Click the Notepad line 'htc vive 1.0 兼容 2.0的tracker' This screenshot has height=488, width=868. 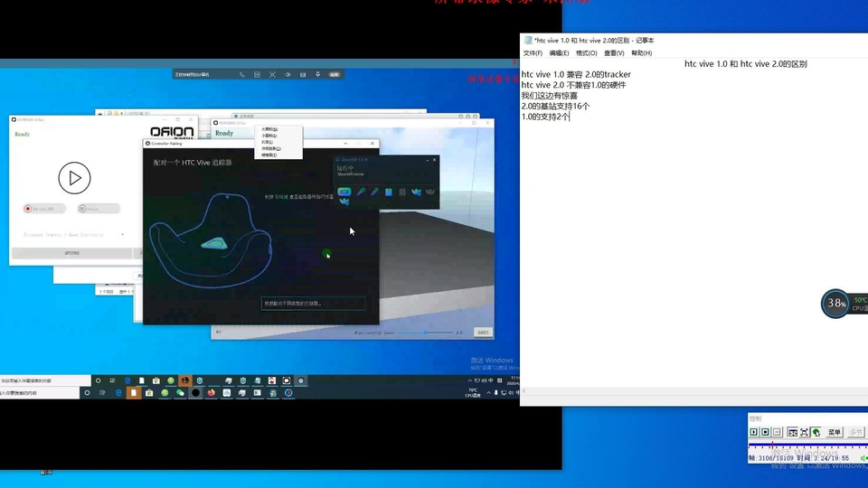point(576,74)
